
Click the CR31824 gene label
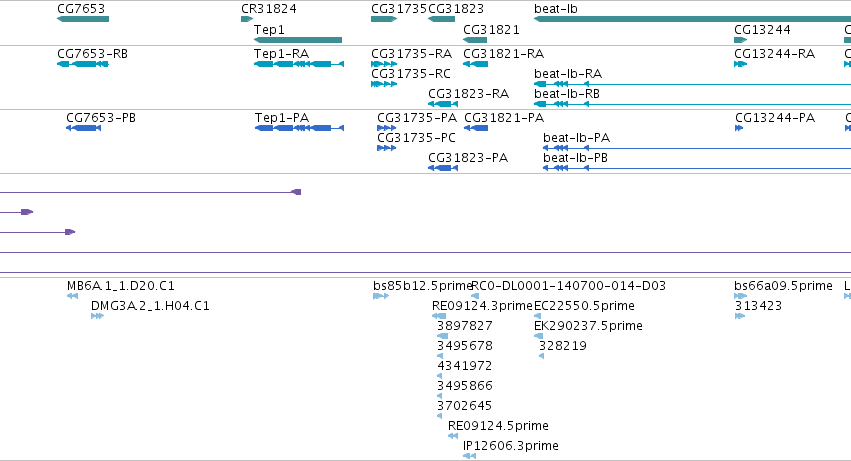(269, 9)
